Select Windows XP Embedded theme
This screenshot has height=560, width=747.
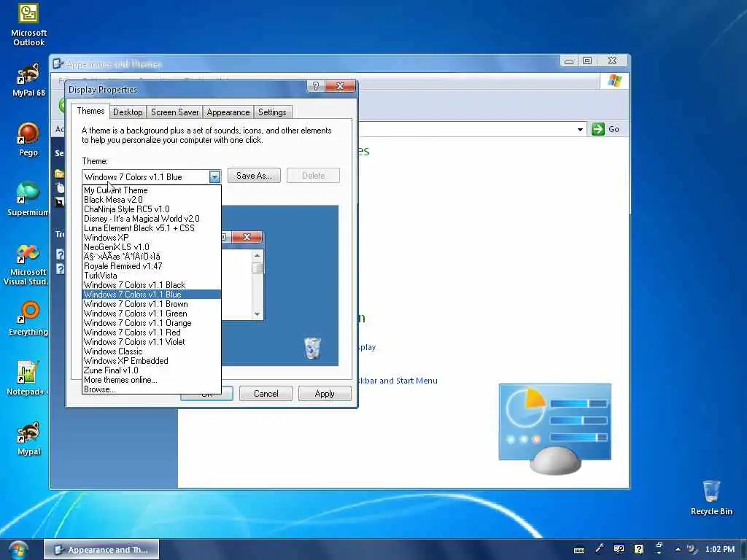coord(152,361)
